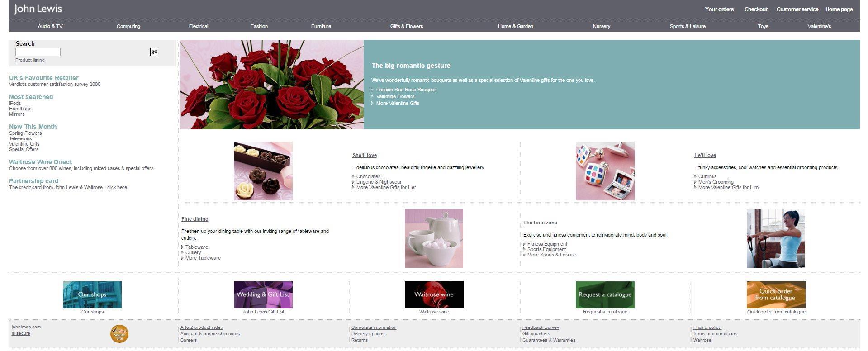Open Sports & Leisure category

point(688,26)
